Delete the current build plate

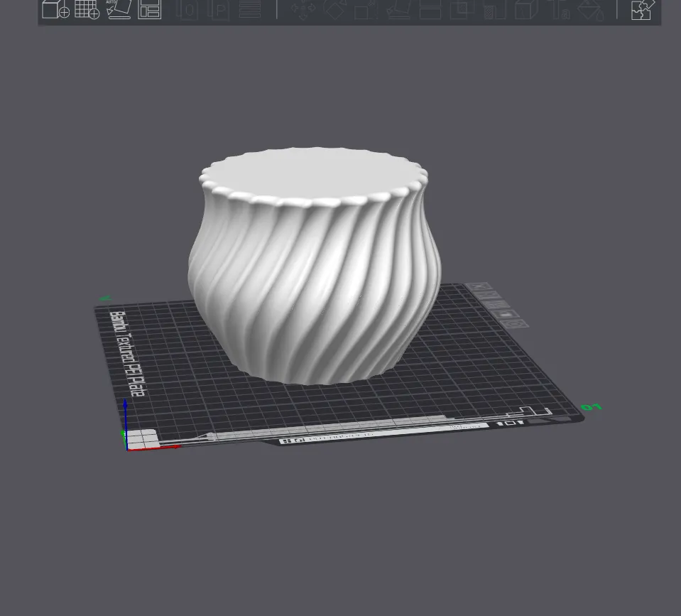click(x=478, y=286)
